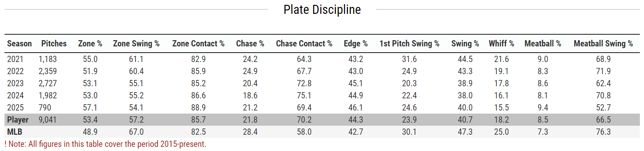The image size is (644, 151).
Task: Click Meatball Swing % column header
Action: pos(603,44)
